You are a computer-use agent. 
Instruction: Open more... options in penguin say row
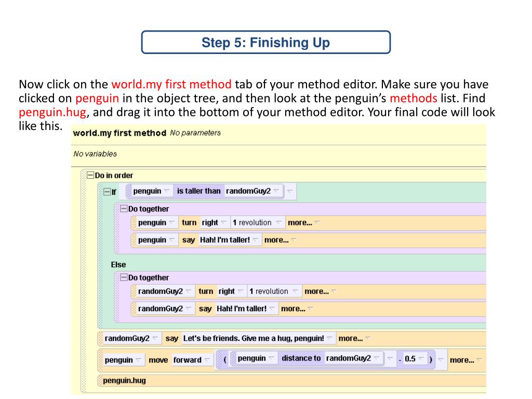click(x=280, y=240)
